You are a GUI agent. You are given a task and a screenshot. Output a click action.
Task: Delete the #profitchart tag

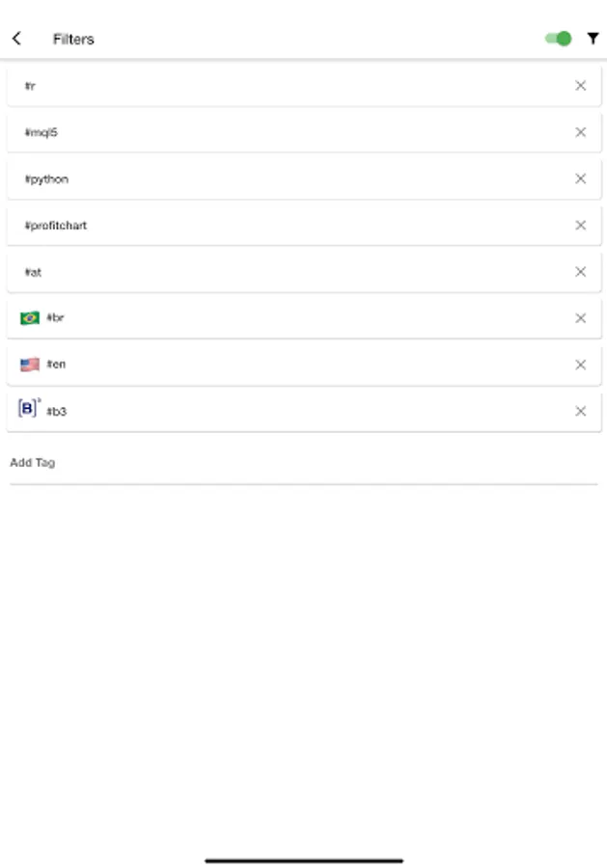581,225
